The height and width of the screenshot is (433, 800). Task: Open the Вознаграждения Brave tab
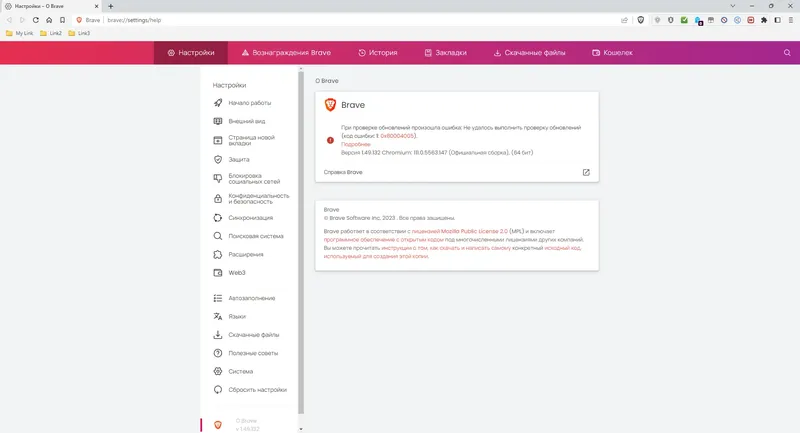[x=286, y=53]
